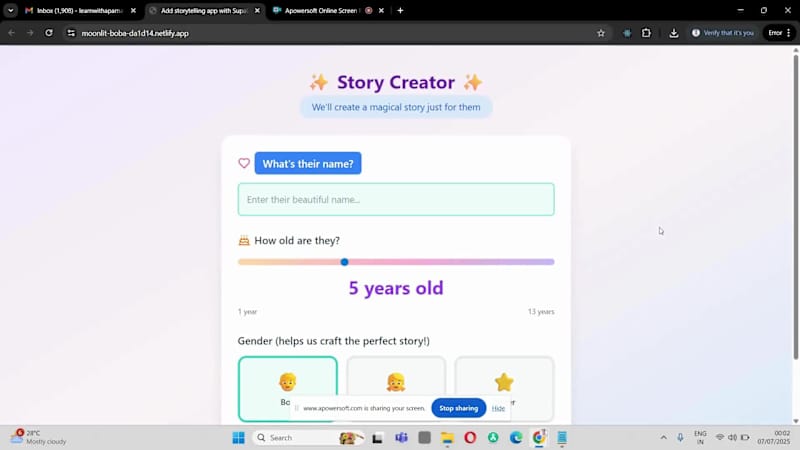
Task: Switch to the Apowersoft Online Screen tab
Action: [321, 10]
